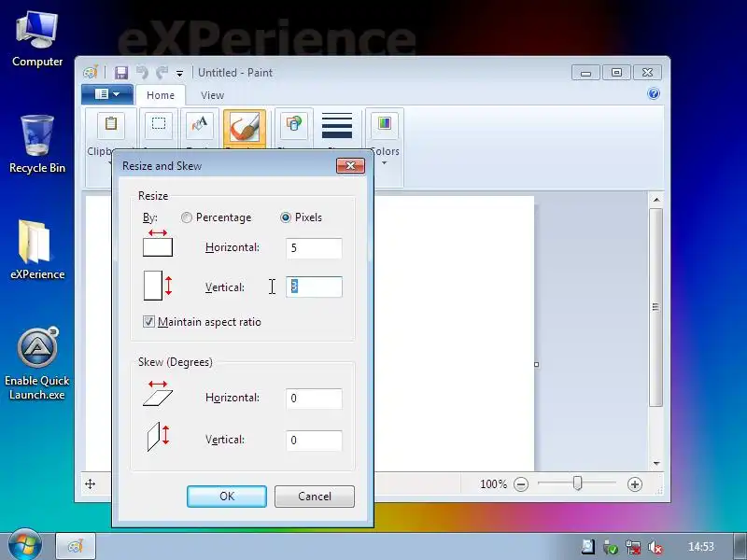The image size is (747, 560).
Task: Open the Colors palette icon
Action: point(385,124)
